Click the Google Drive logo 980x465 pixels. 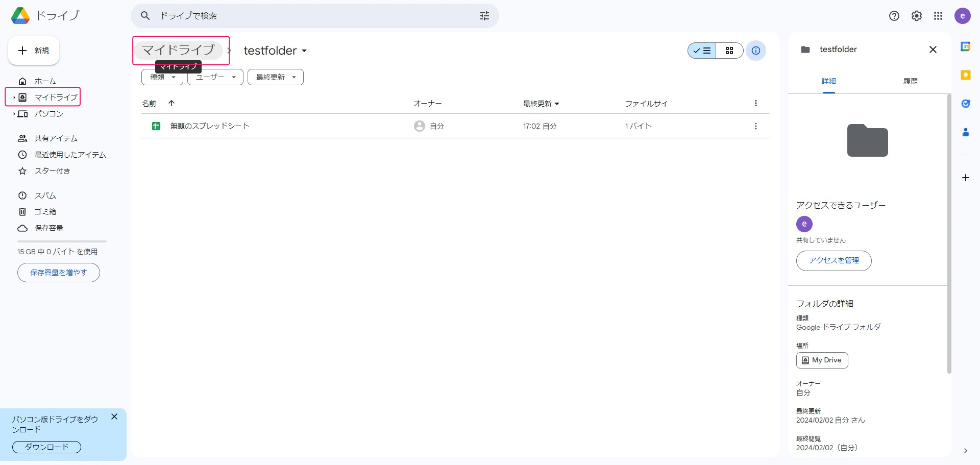coord(20,16)
